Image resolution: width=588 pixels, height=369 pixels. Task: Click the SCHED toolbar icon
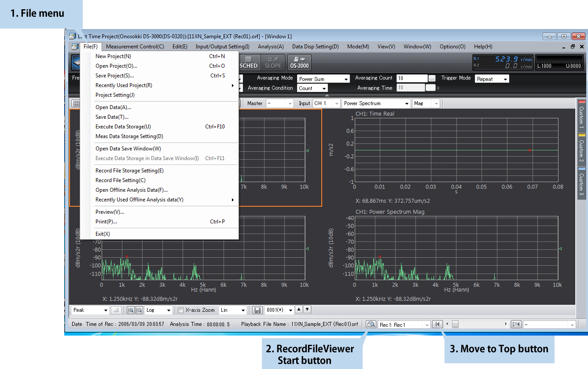click(x=249, y=62)
